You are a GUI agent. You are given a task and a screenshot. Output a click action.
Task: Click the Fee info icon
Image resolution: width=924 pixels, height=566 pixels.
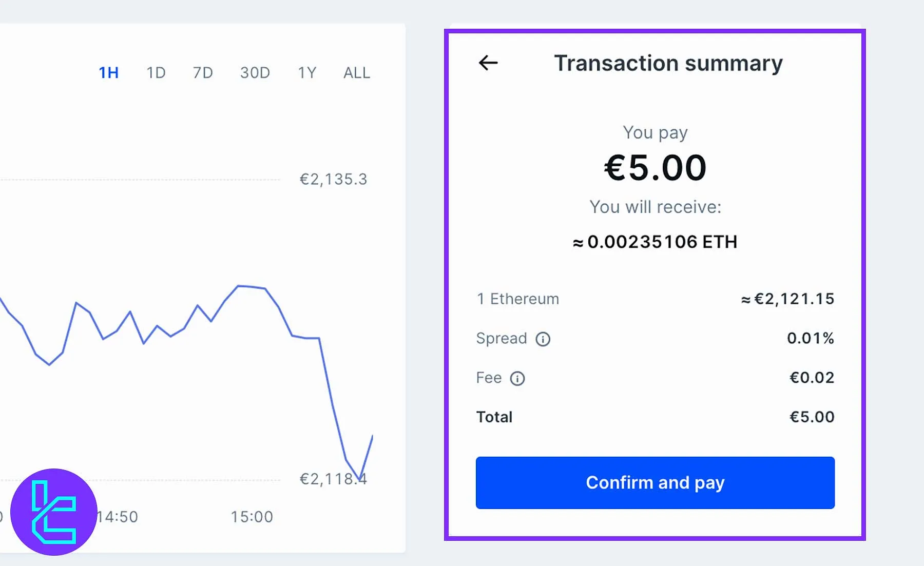(517, 379)
